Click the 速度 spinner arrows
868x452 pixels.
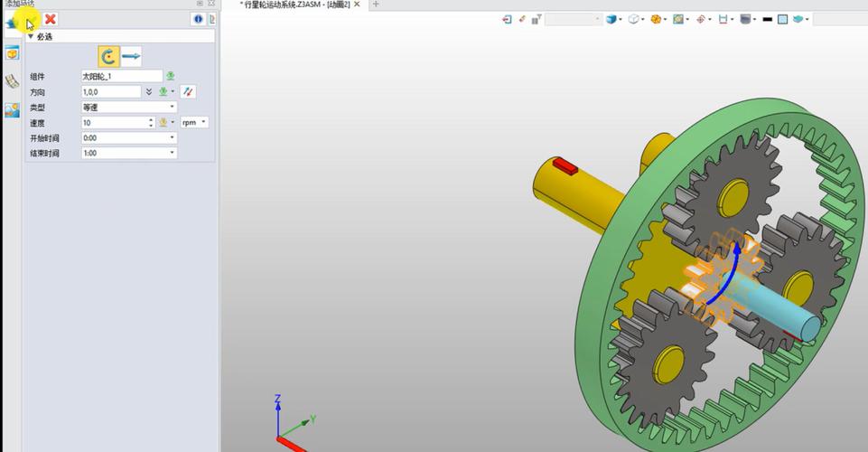(151, 122)
